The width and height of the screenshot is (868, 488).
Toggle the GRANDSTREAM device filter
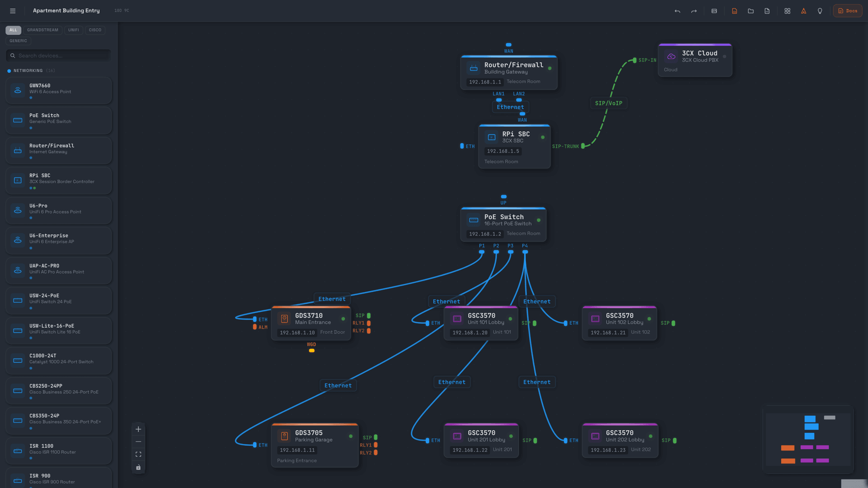point(42,30)
